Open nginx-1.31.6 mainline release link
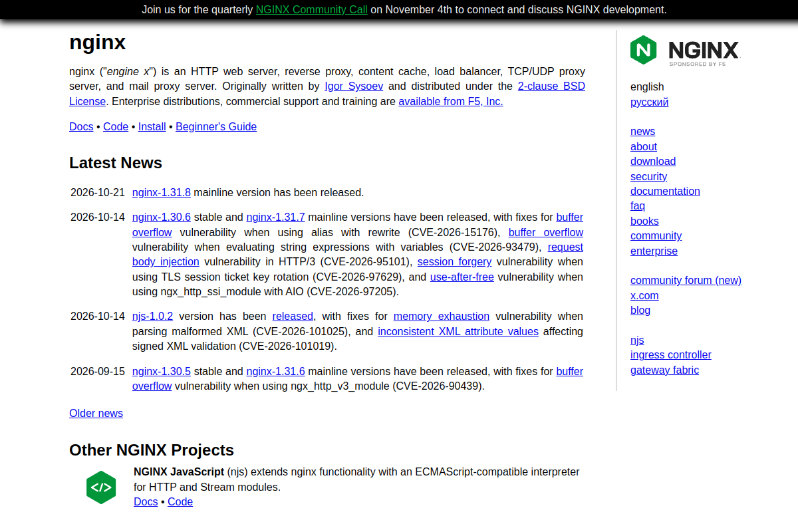Viewport: 798px width, 532px height. (x=275, y=371)
